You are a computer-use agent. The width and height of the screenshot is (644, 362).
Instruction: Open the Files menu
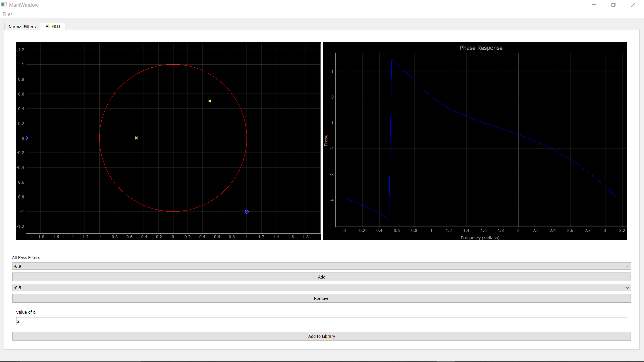[7, 14]
